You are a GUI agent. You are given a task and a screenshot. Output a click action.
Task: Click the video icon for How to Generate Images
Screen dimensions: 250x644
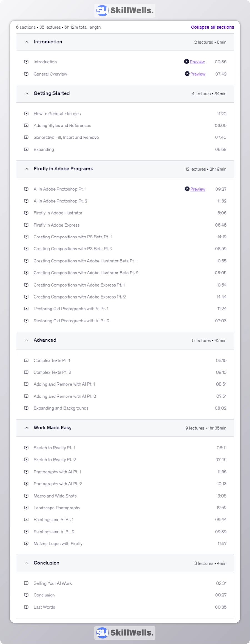[26, 114]
